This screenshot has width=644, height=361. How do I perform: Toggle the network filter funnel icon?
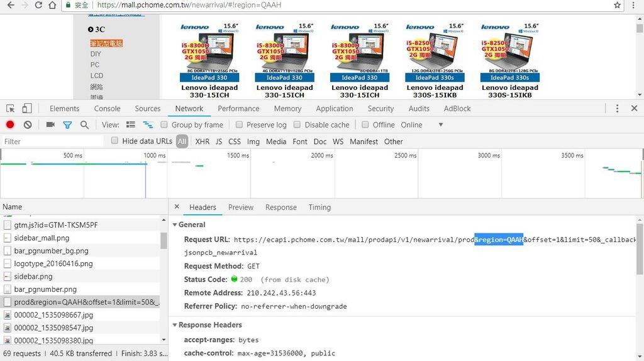click(67, 125)
